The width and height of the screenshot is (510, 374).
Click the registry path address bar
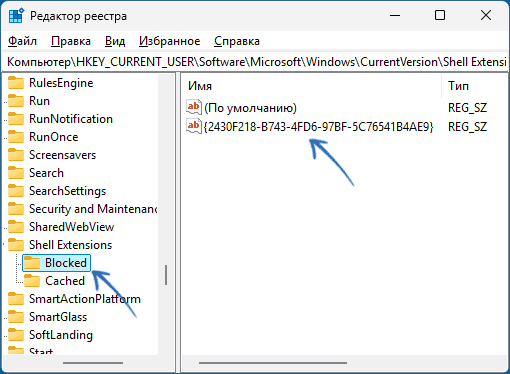tap(255, 62)
